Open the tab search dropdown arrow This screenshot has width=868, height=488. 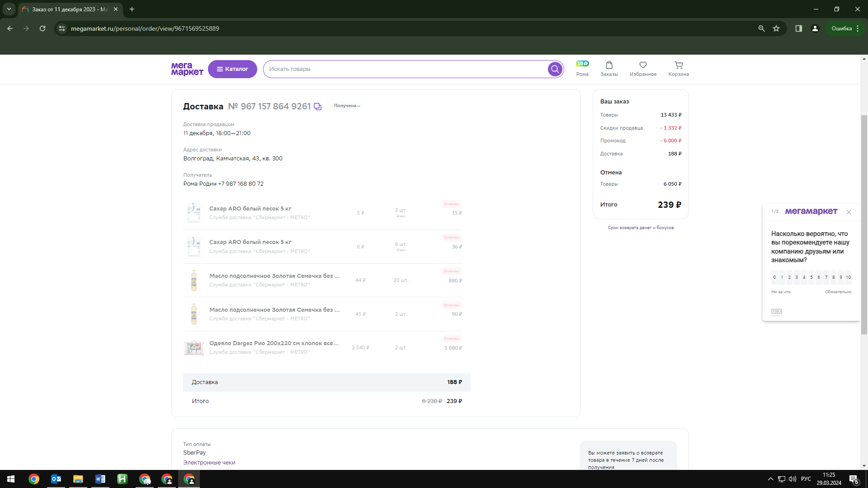click(9, 9)
